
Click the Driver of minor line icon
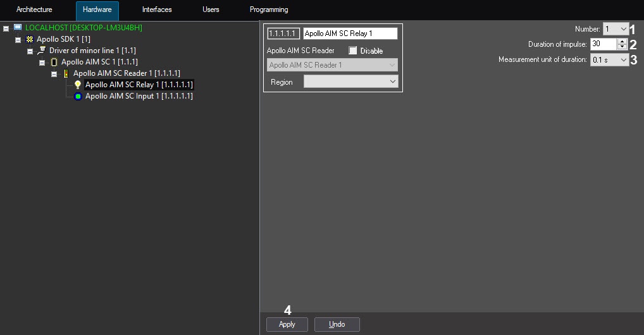(x=42, y=51)
